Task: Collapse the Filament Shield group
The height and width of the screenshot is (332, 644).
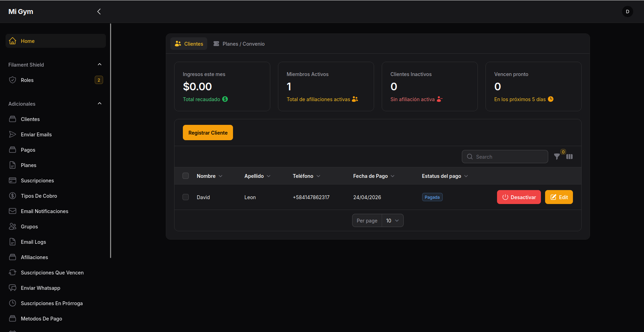Action: [100, 65]
